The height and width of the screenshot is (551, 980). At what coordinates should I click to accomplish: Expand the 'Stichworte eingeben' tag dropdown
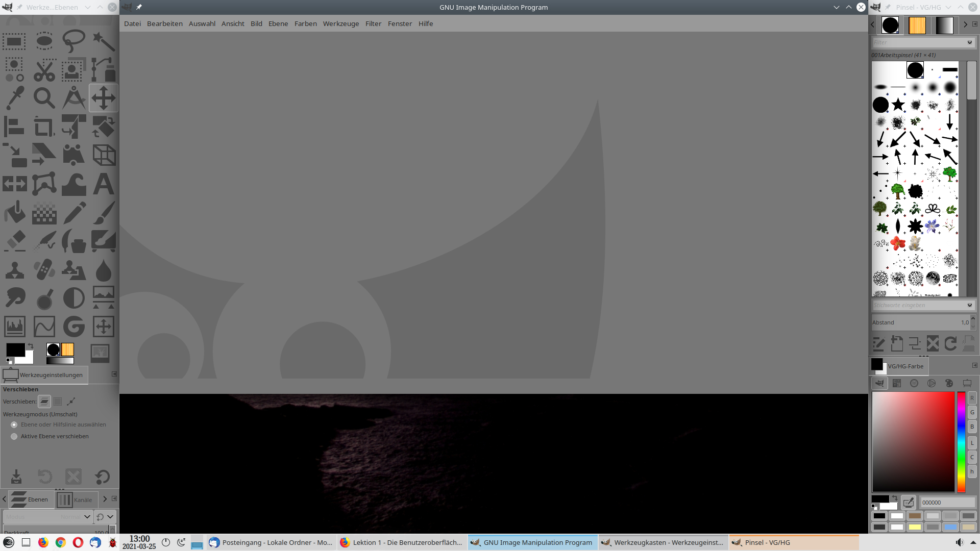(x=969, y=305)
